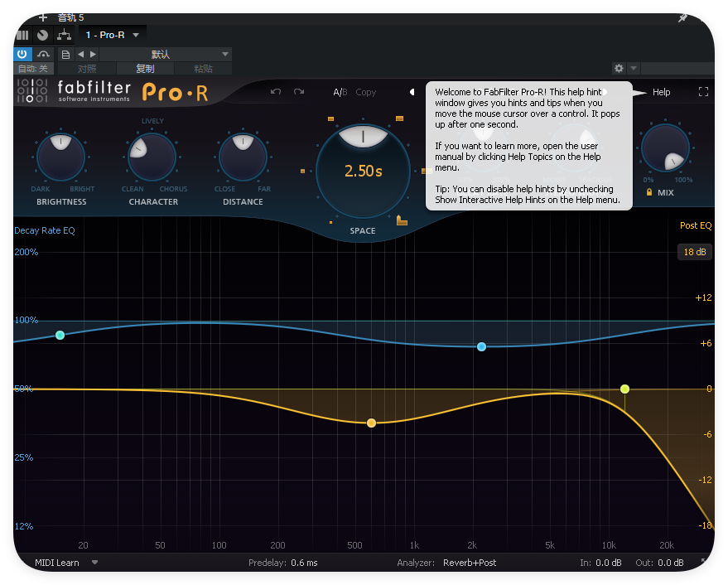Click the In 0.0 dB input level
The width and height of the screenshot is (728, 585).
click(608, 563)
